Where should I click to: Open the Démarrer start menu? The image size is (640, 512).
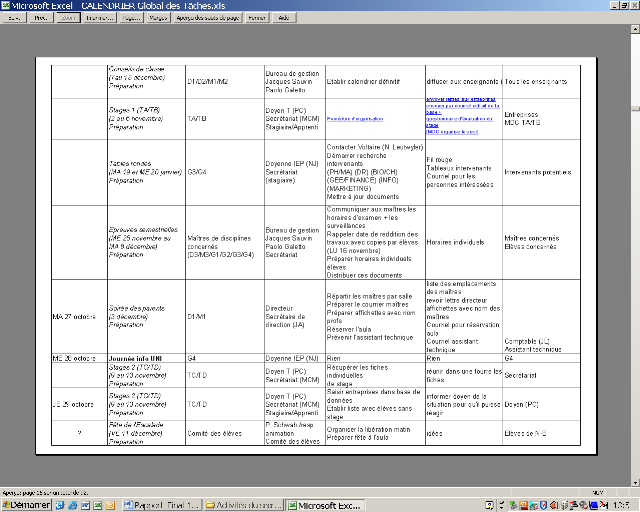27,504
